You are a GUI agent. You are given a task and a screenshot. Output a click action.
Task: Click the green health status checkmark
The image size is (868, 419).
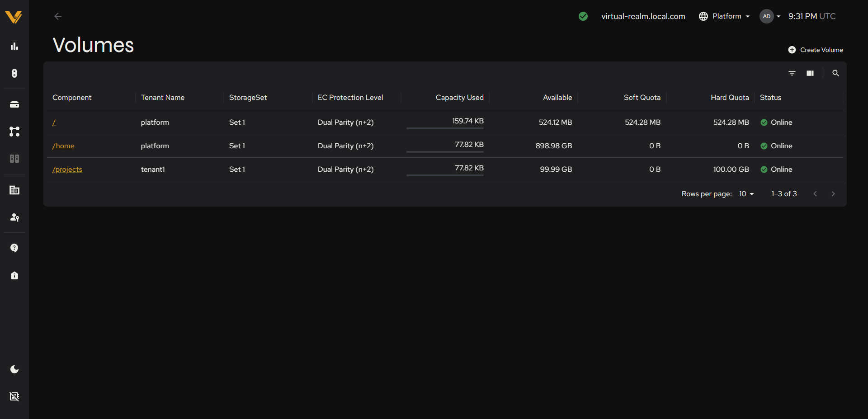coord(583,16)
